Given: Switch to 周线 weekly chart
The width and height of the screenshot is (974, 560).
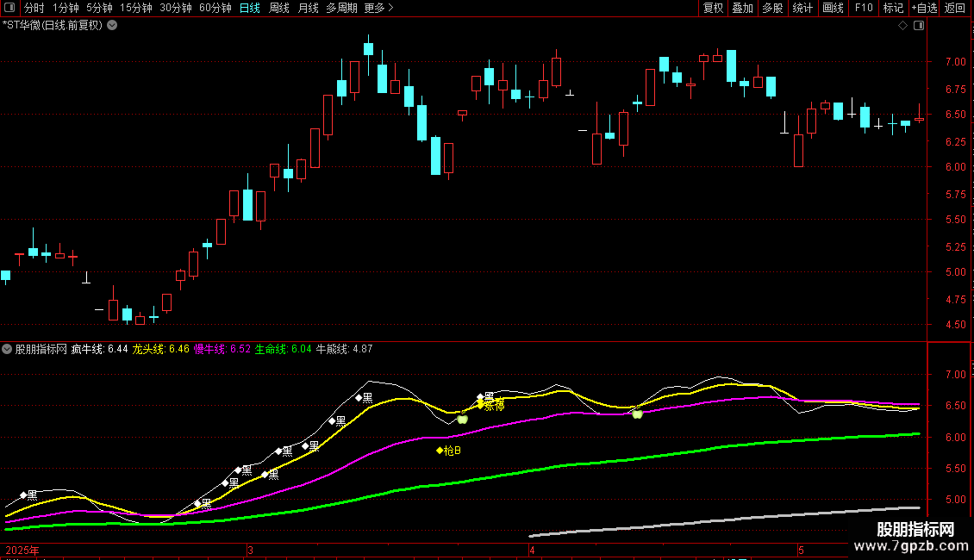Looking at the screenshot, I should pyautogui.click(x=279, y=8).
